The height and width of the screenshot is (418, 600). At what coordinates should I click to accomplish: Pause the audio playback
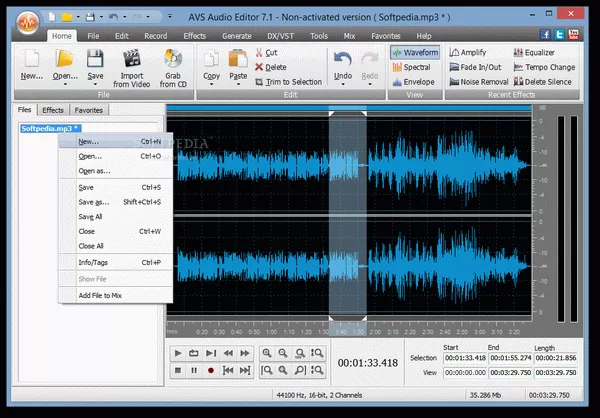[x=194, y=370]
